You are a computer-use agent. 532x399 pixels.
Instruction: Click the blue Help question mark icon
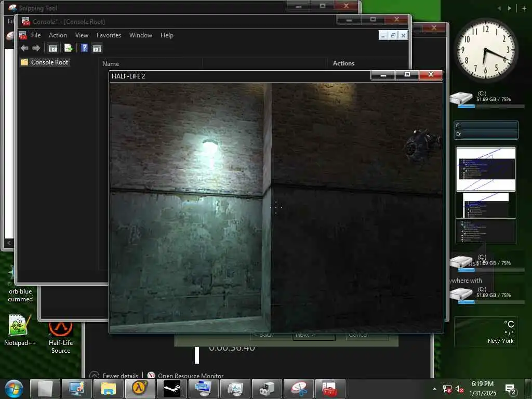pyautogui.click(x=85, y=48)
